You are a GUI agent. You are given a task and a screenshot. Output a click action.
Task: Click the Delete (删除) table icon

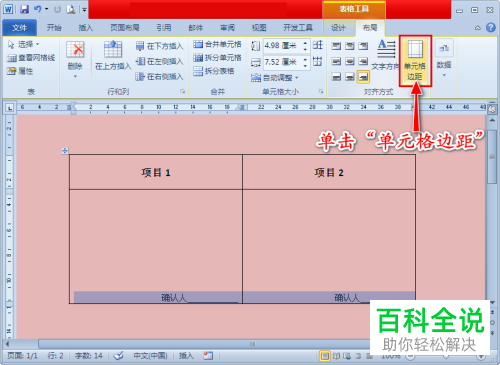tap(75, 49)
